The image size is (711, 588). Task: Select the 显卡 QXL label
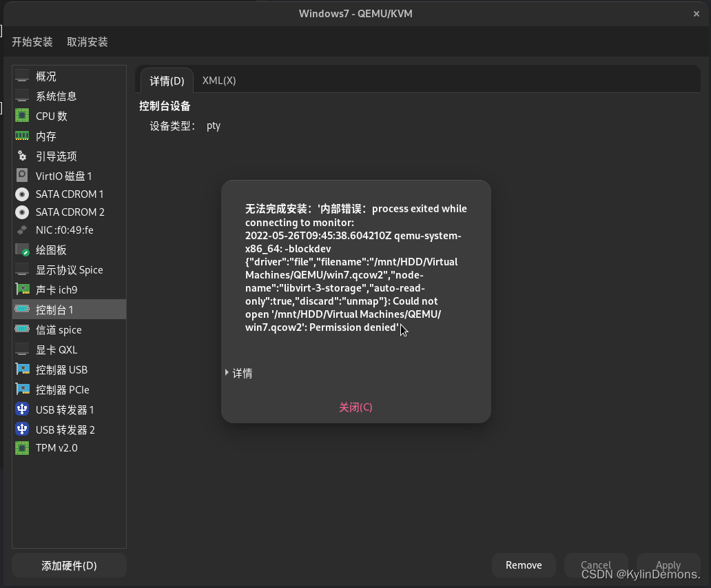(56, 349)
